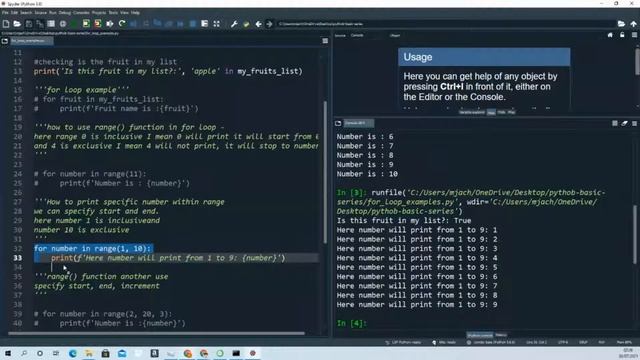The image size is (640, 360).
Task: Go back to previous cursor position
Action: 258,24
